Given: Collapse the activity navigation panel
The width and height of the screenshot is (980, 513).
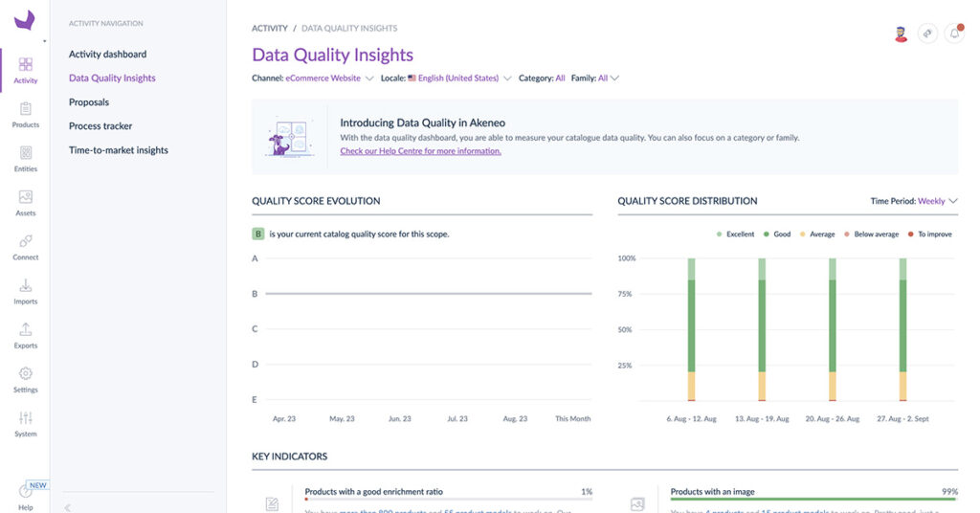Looking at the screenshot, I should [x=68, y=507].
